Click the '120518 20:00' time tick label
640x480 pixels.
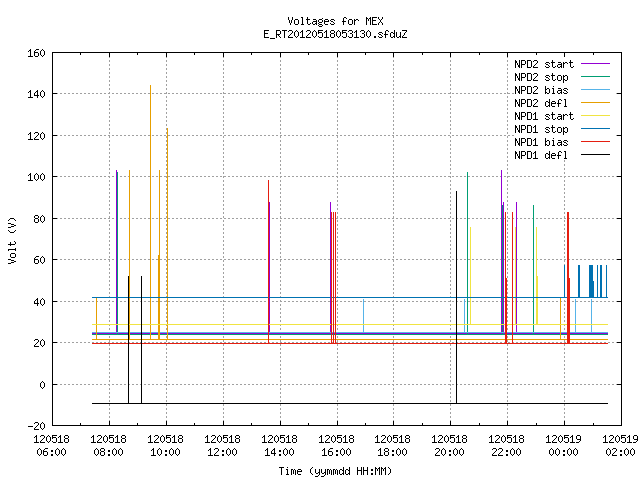(x=449, y=445)
